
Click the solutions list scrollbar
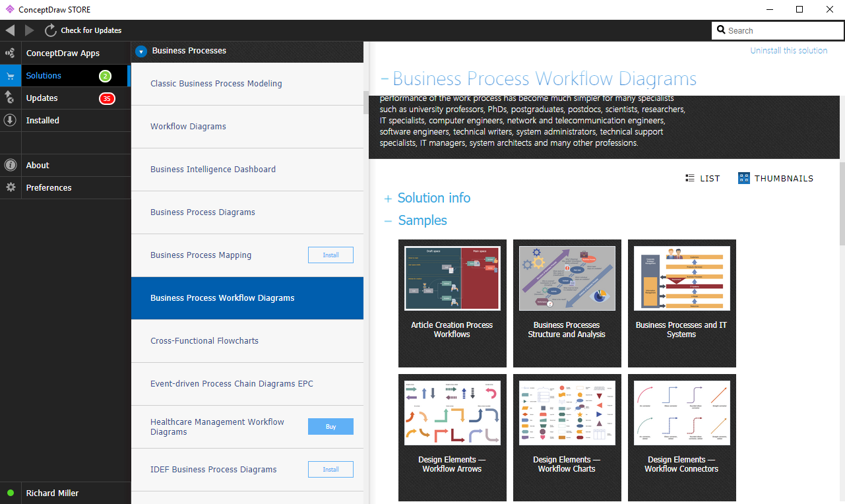pos(367,102)
